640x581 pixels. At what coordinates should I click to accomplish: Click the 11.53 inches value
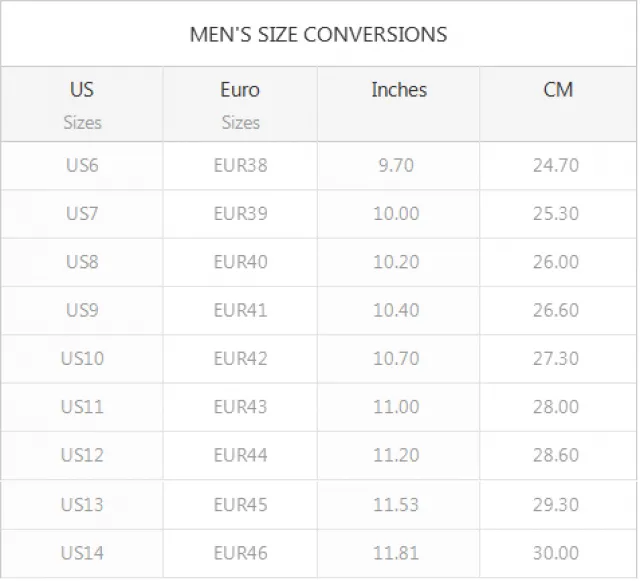[396, 505]
